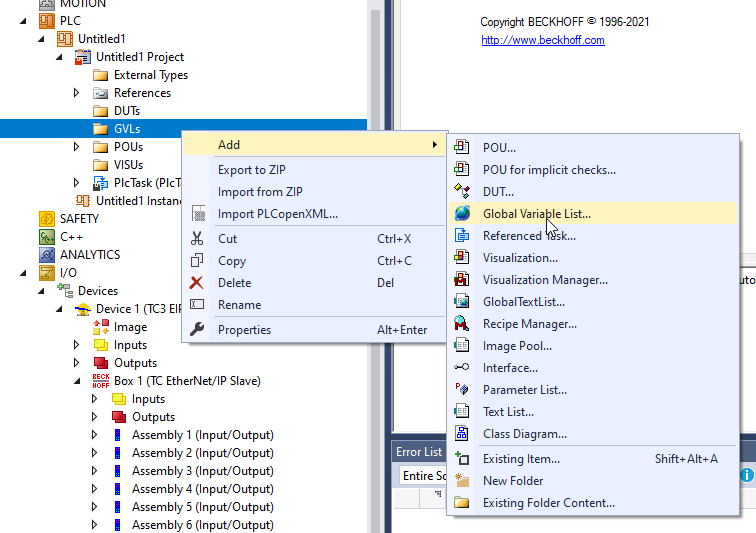756x533 pixels.
Task: Click the Parameter List icon
Action: tap(461, 389)
